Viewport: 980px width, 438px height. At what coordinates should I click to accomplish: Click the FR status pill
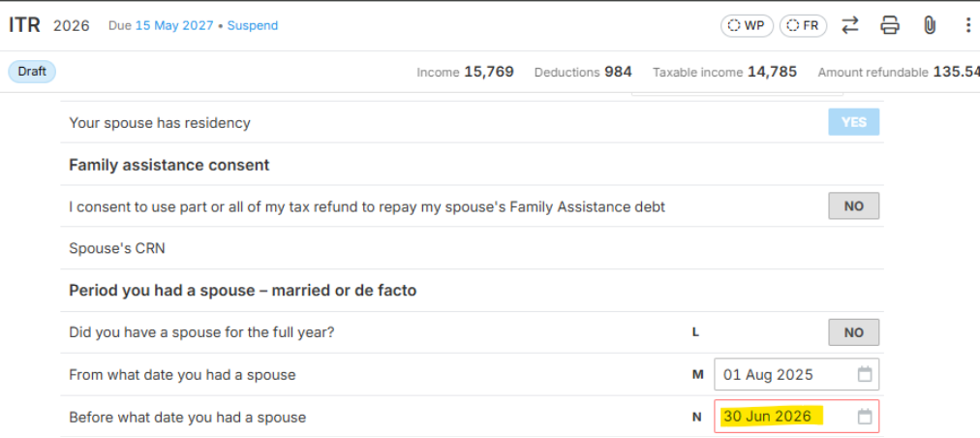coord(803,25)
